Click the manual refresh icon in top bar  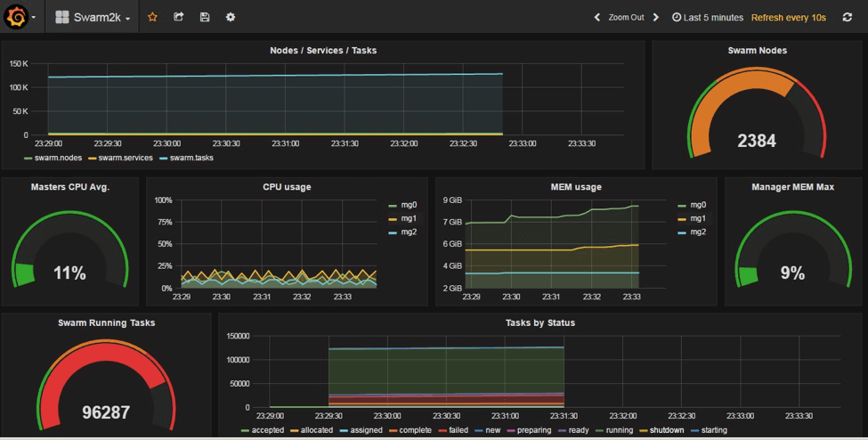(x=847, y=17)
